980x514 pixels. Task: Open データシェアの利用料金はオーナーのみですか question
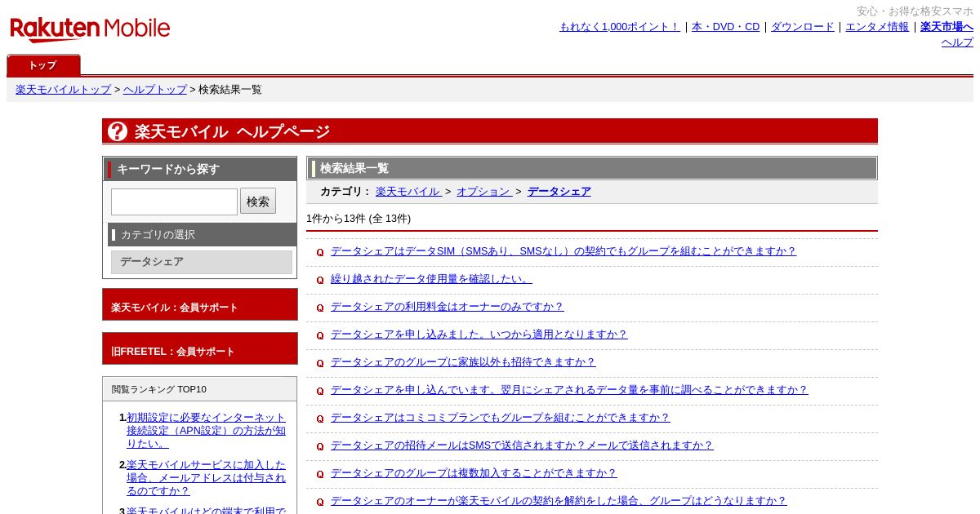(x=447, y=307)
